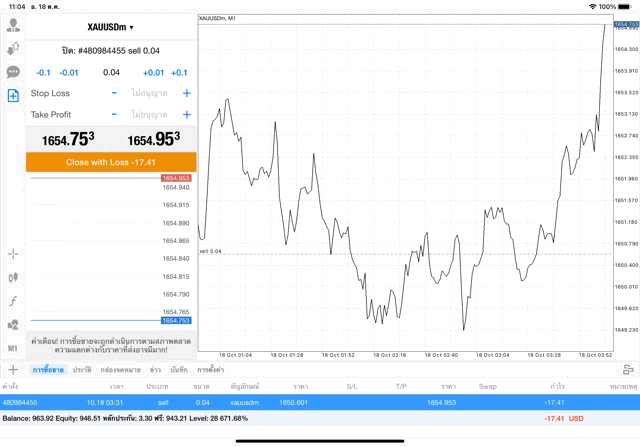This screenshot has height=447, width=640.
Task: Open the objects shapes icon
Action: pos(13,325)
